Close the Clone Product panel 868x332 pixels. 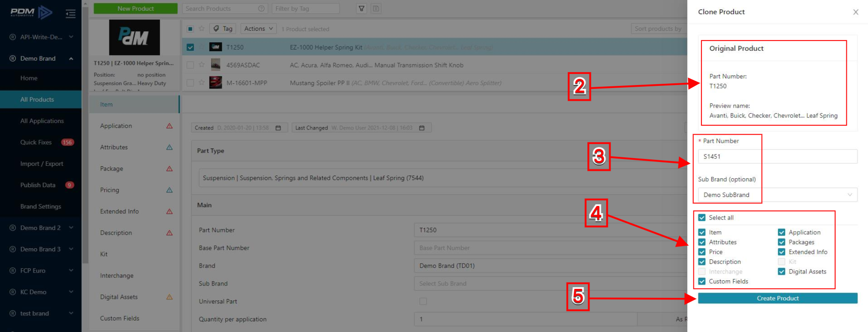[856, 12]
